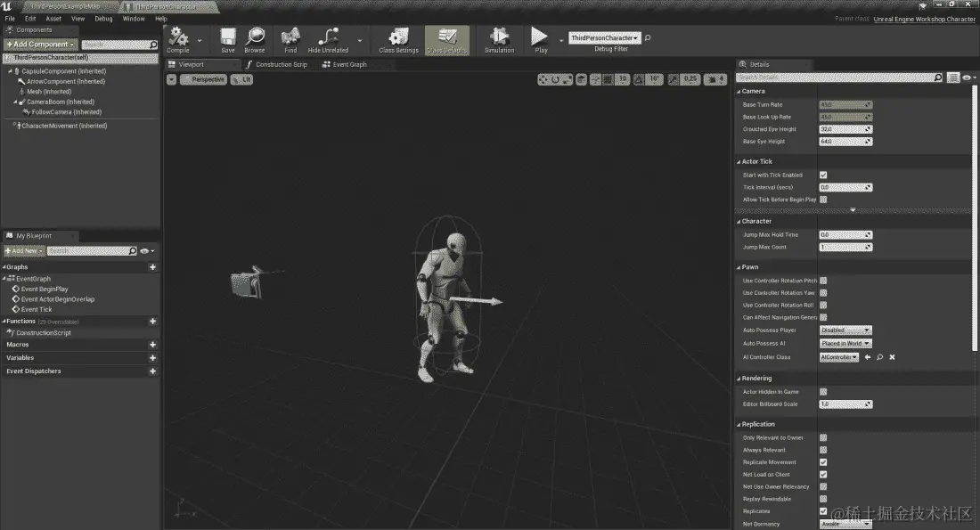Open the Window menu

tap(134, 19)
